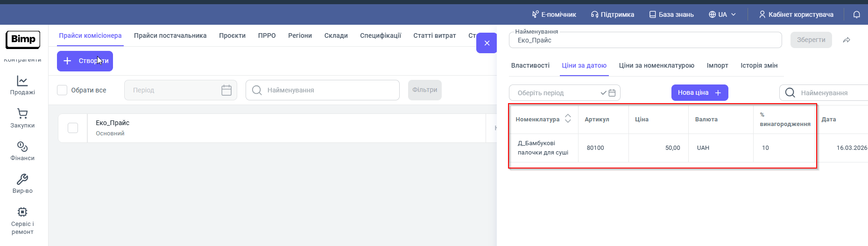
Task: Expand the Оберіть період dropdown
Action: point(603,93)
